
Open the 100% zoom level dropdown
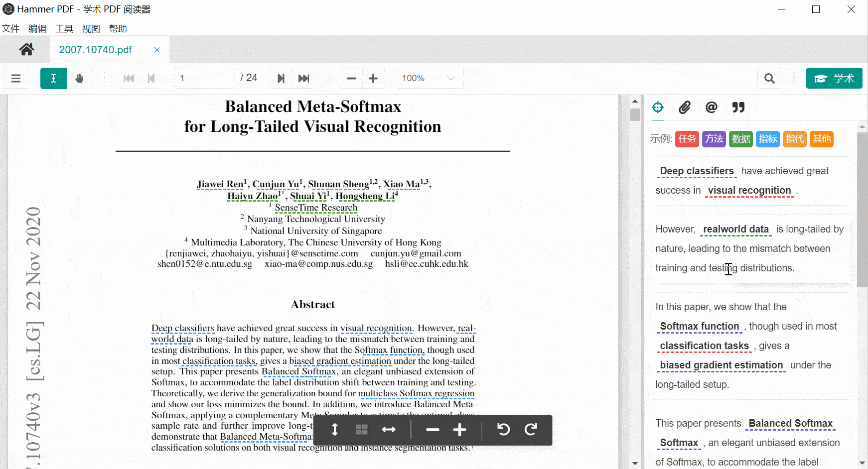point(430,78)
